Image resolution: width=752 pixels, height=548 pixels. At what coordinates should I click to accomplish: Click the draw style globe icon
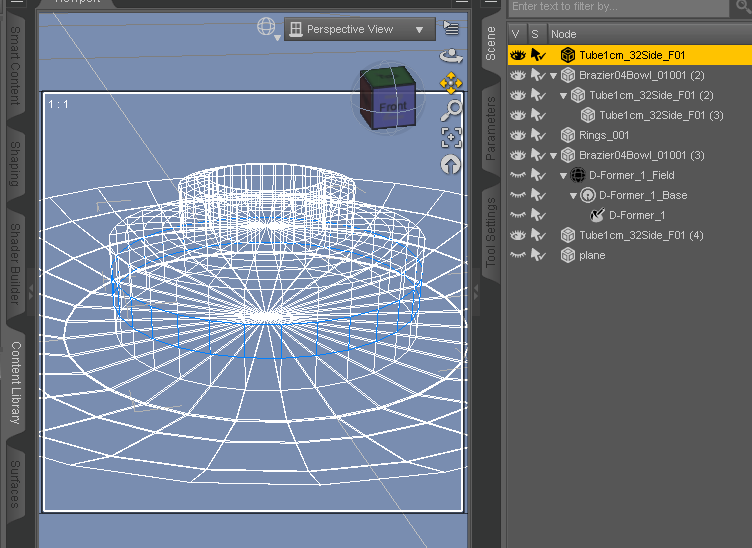tap(266, 28)
